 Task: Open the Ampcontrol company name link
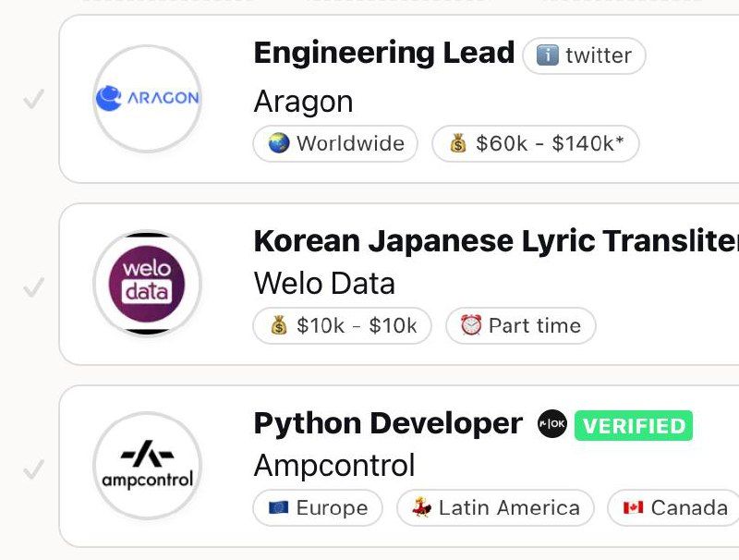(x=333, y=464)
